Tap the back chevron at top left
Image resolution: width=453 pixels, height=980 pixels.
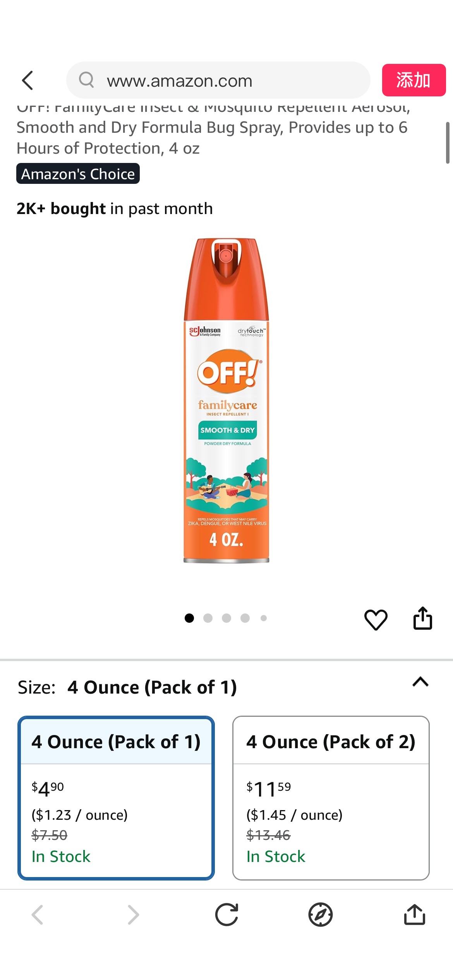(27, 80)
